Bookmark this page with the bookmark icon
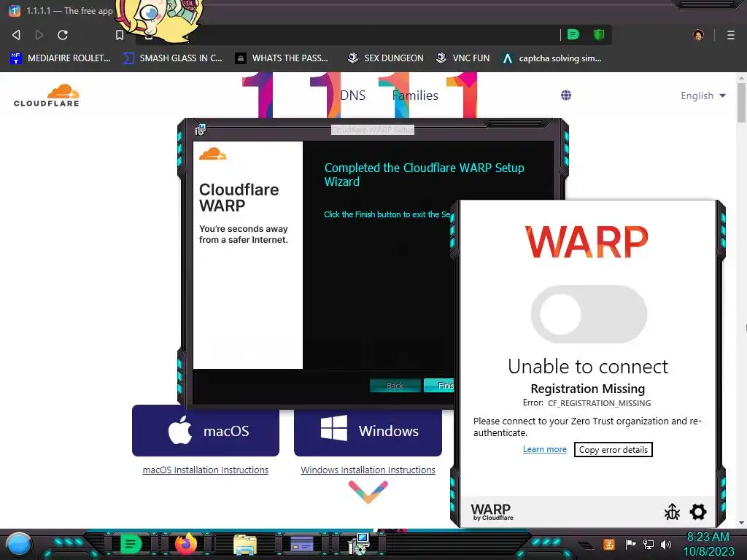Viewport: 747px width, 560px height. [x=120, y=35]
